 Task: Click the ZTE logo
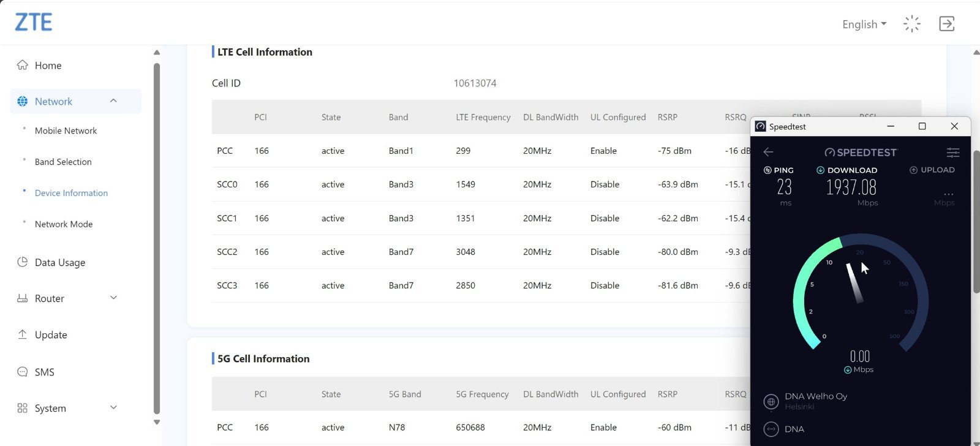click(34, 23)
